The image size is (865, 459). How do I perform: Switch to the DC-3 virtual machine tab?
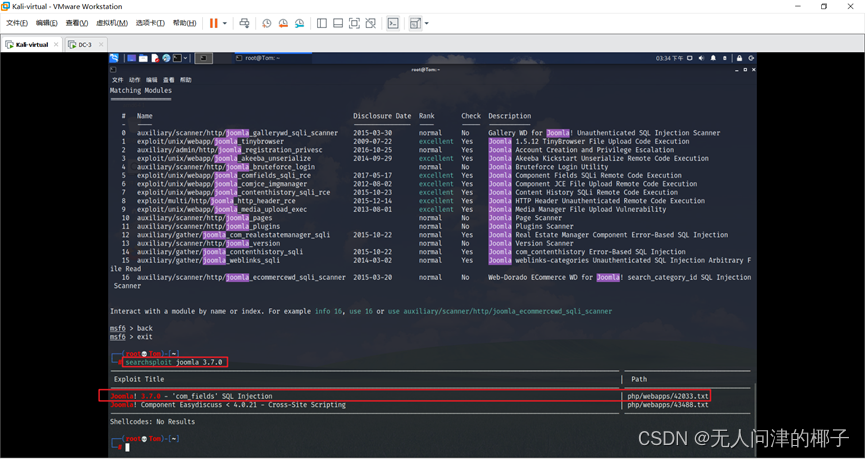point(84,45)
